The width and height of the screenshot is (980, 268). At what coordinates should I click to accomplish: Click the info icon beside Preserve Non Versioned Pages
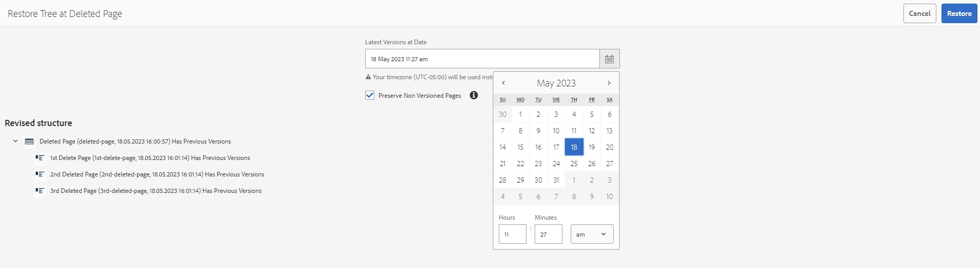coord(474,95)
